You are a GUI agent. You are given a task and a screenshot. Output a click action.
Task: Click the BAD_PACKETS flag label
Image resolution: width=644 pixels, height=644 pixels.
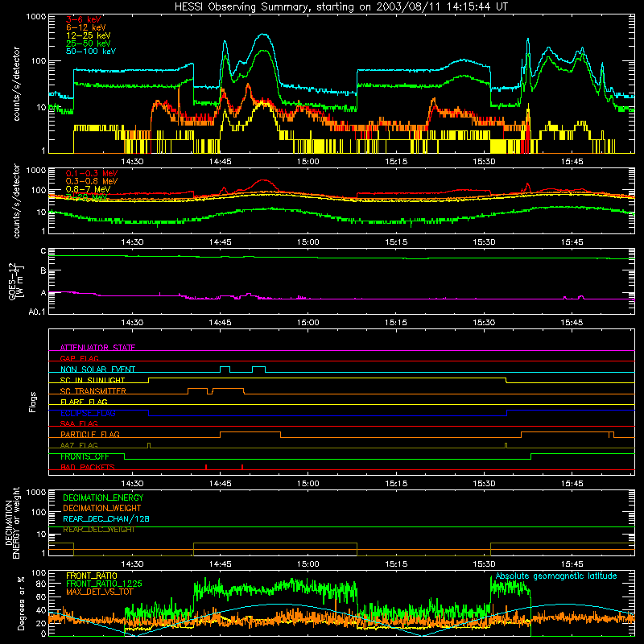pos(88,468)
